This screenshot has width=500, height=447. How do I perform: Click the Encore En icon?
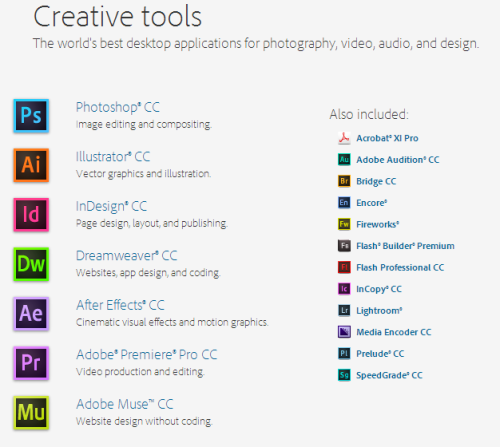click(344, 203)
